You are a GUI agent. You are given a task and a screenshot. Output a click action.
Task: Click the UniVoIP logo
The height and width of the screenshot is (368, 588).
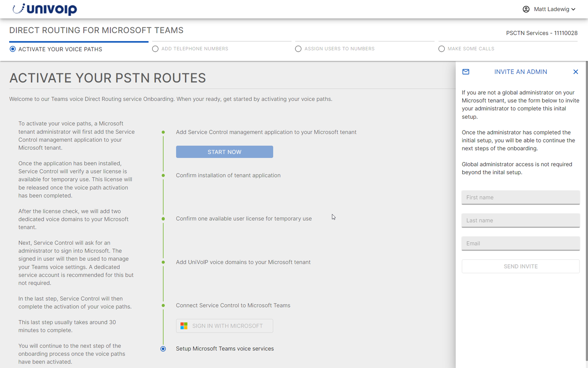coord(45,9)
